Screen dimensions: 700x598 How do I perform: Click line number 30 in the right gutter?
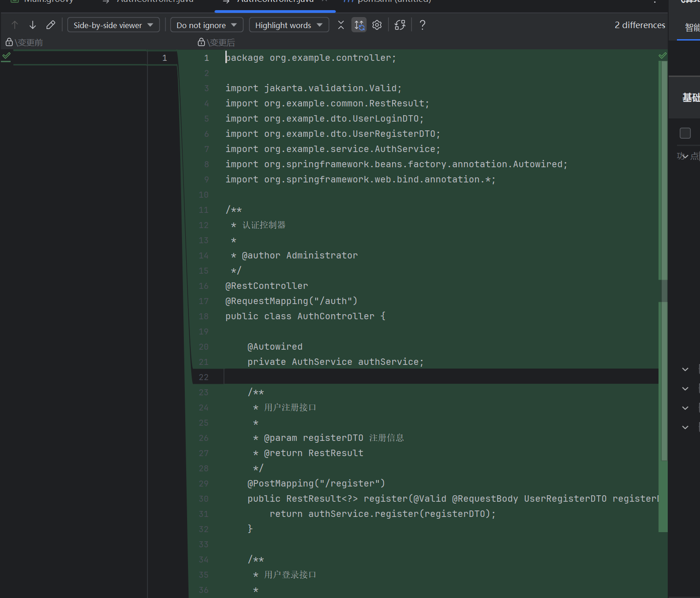click(x=203, y=498)
